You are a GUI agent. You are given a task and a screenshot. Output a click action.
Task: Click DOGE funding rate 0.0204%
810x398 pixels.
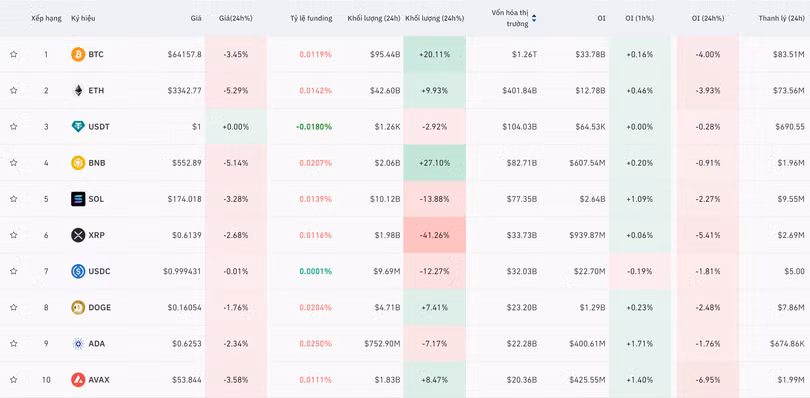pos(316,308)
